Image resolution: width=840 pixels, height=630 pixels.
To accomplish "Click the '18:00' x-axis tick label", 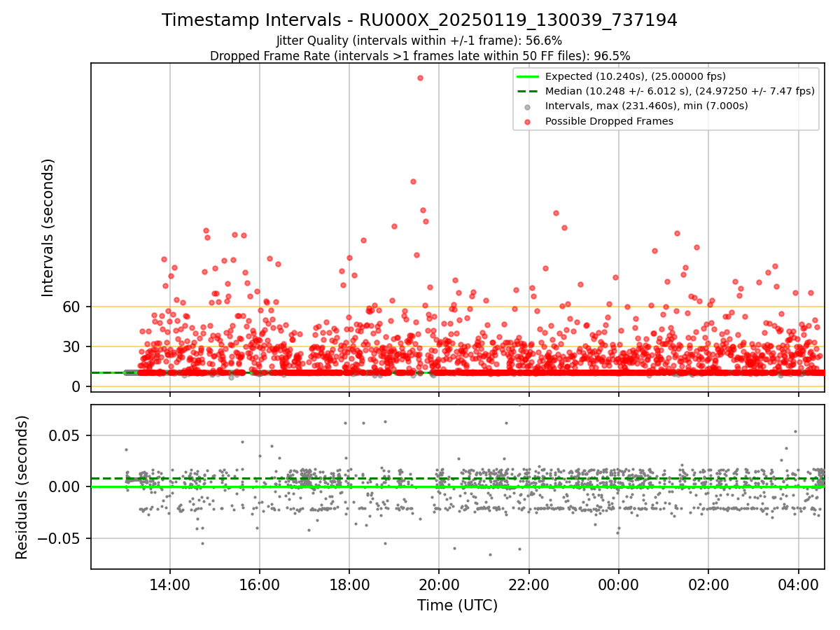I will (349, 584).
